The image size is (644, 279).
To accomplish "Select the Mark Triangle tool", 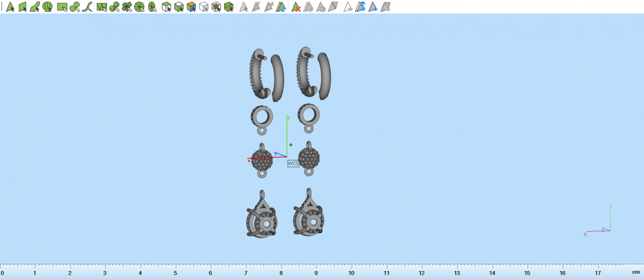I will pos(10,7).
